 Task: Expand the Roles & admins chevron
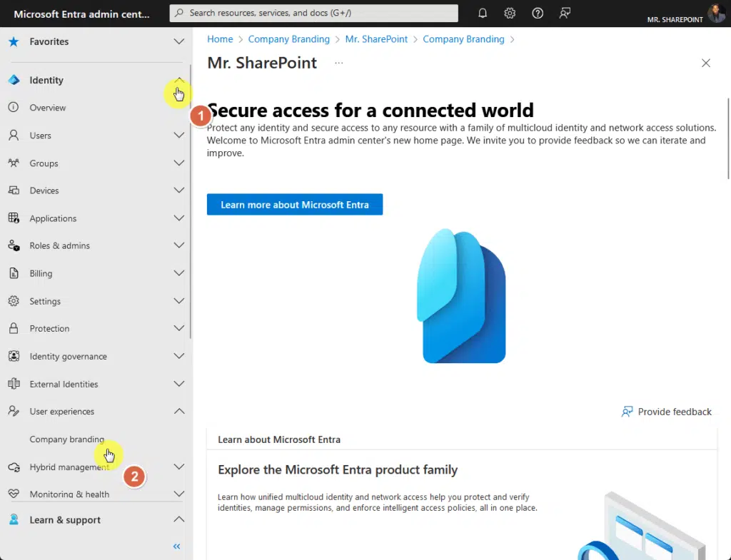coord(179,245)
